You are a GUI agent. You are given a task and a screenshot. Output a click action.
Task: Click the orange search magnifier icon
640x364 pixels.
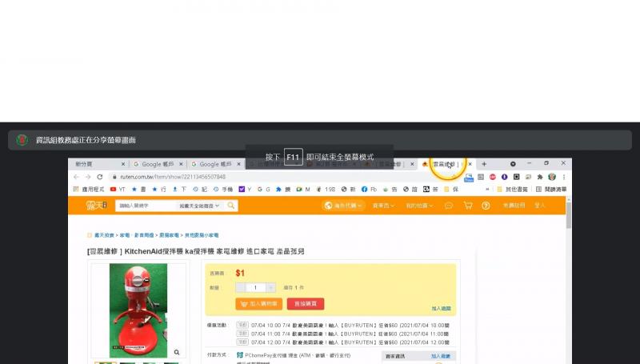point(231,206)
